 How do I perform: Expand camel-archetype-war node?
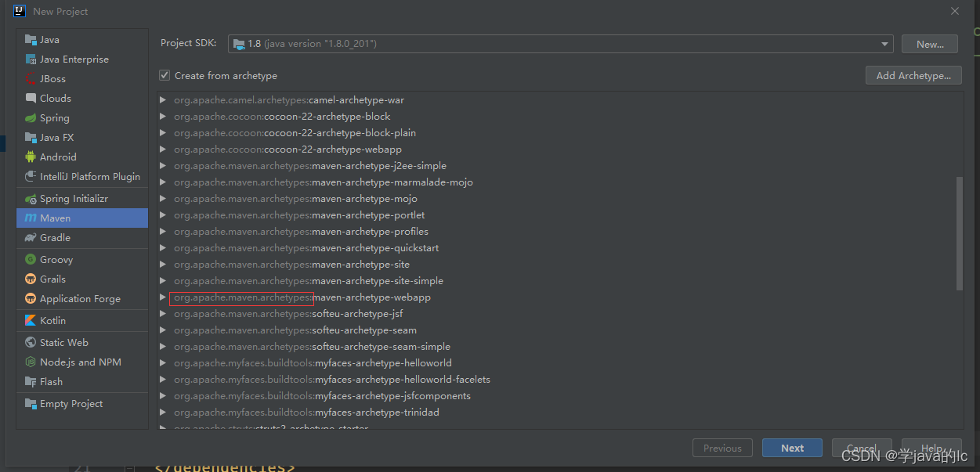click(163, 100)
